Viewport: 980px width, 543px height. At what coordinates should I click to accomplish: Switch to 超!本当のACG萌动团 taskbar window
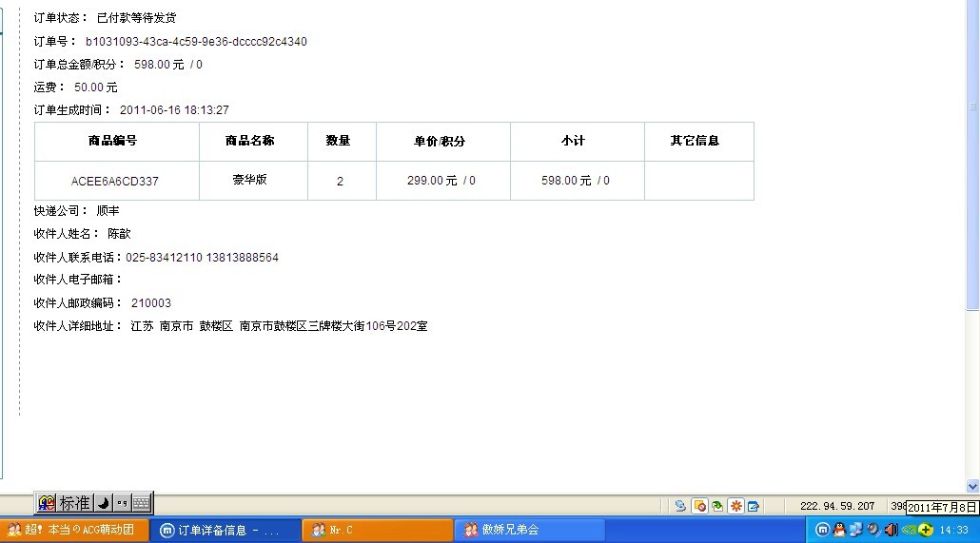click(74, 530)
